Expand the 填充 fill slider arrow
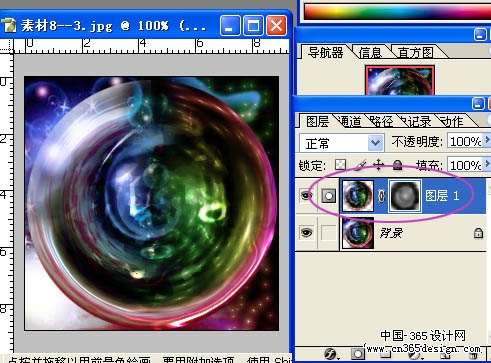 [x=487, y=163]
